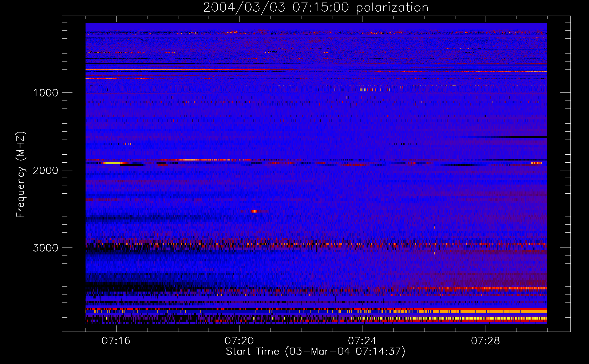Click the 'Start Time (03-Mar-04 07:14:37)' label
This screenshot has width=589, height=364.
click(316, 352)
